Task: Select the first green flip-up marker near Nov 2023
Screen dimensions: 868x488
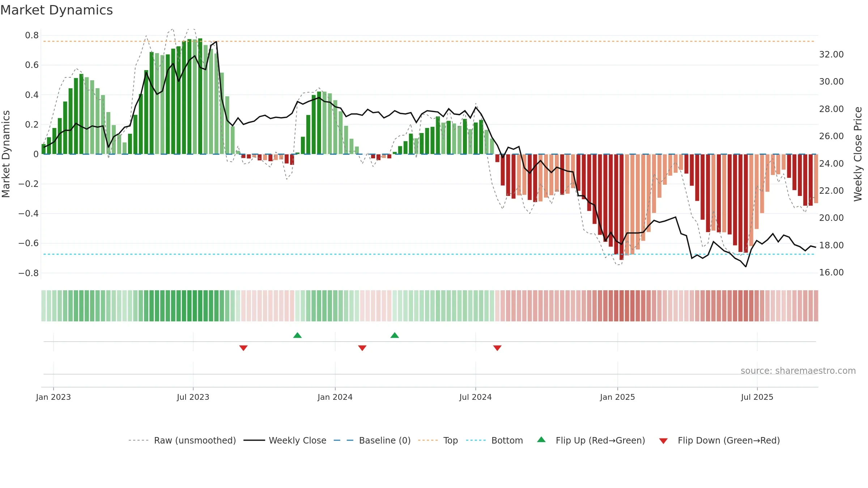Action: point(297,335)
